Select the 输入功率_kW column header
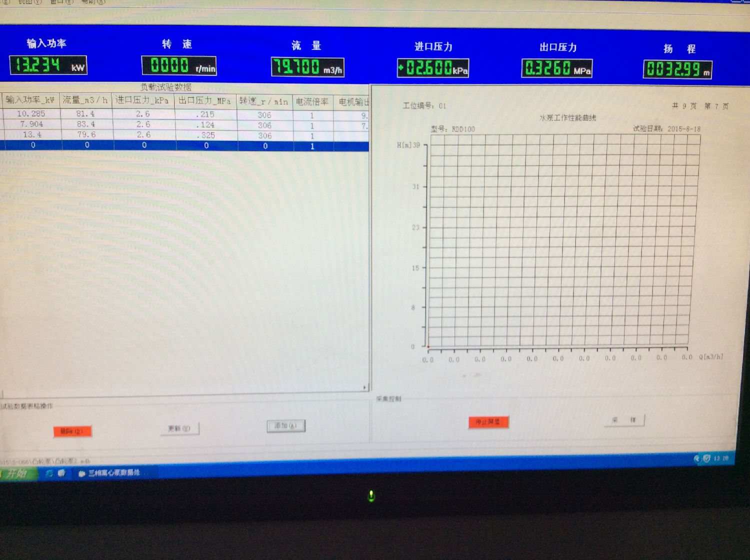Viewport: 750px width, 560px height. coord(30,100)
